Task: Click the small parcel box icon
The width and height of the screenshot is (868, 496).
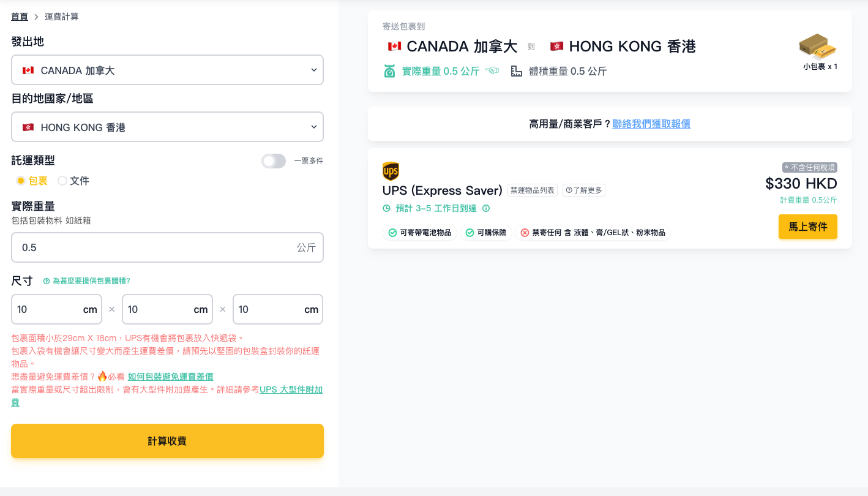Action: coord(818,46)
